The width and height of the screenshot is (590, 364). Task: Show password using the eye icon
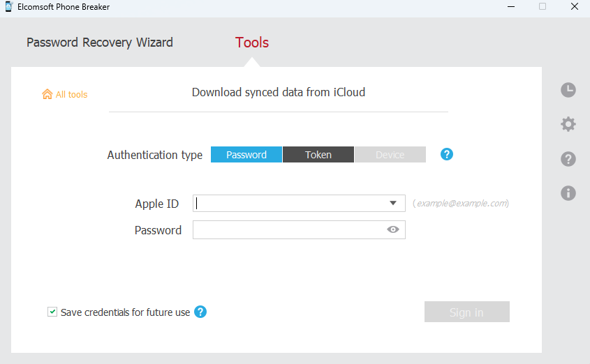click(x=393, y=229)
